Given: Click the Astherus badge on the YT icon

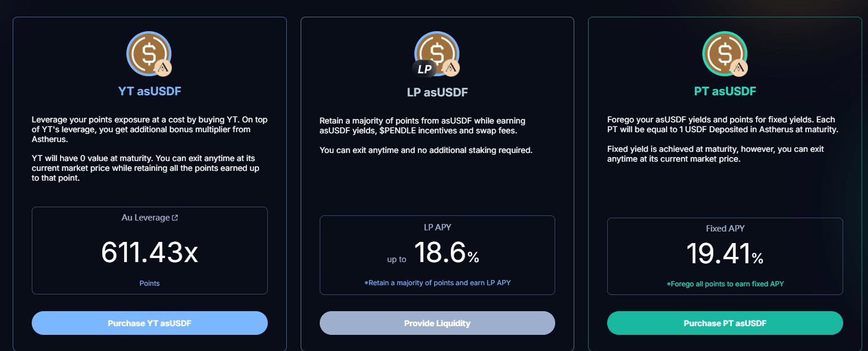Looking at the screenshot, I should [x=163, y=68].
